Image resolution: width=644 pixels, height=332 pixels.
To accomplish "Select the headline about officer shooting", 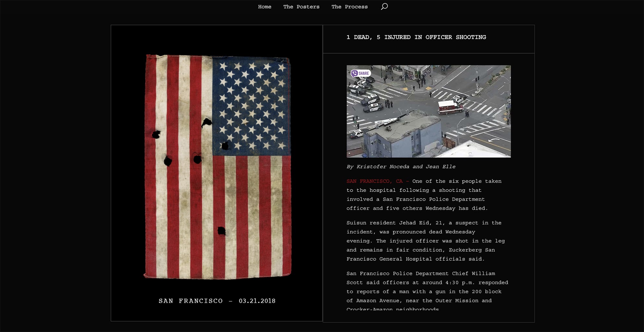I will pyautogui.click(x=416, y=37).
